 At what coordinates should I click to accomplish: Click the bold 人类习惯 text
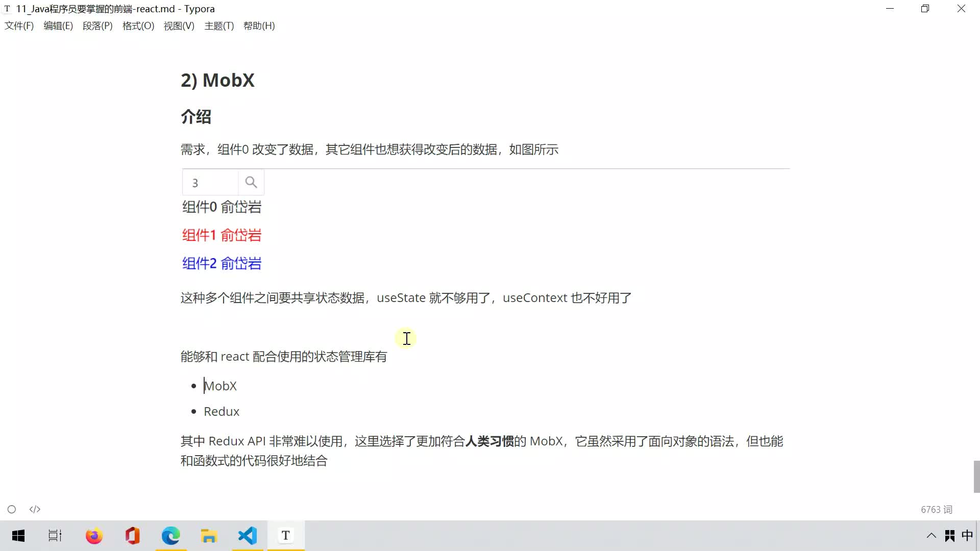(489, 441)
